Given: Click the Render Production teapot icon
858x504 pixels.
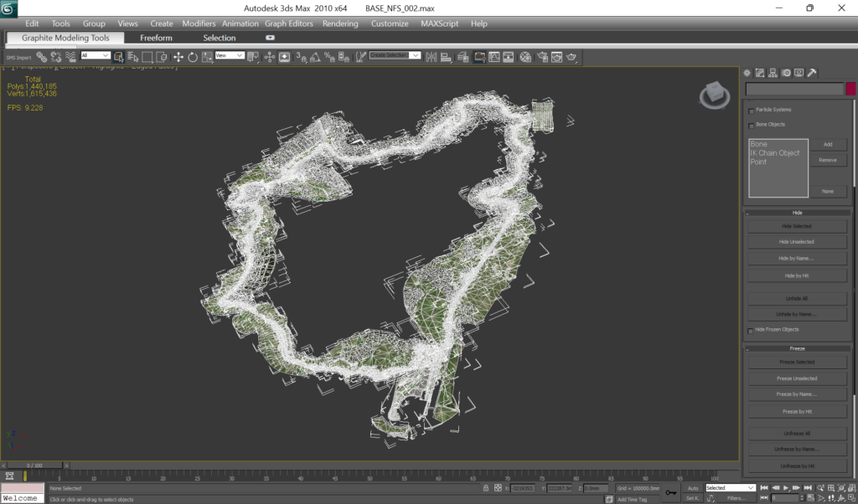Looking at the screenshot, I should click(x=571, y=57).
